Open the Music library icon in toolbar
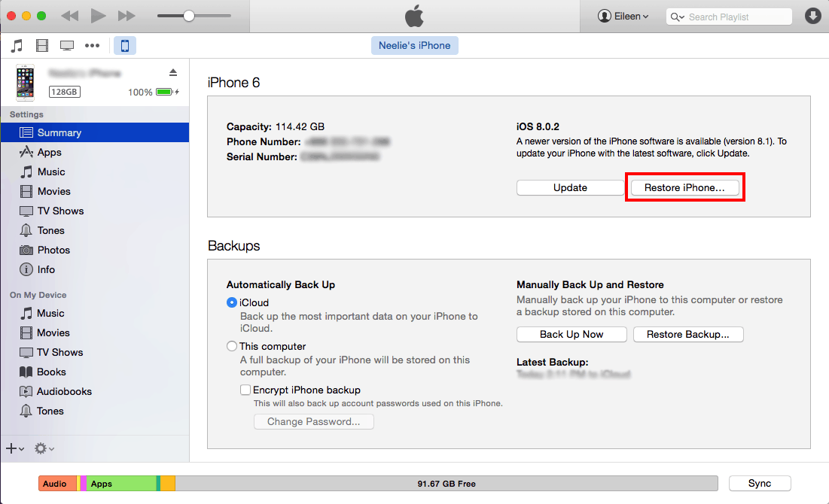The height and width of the screenshot is (504, 829). point(17,45)
